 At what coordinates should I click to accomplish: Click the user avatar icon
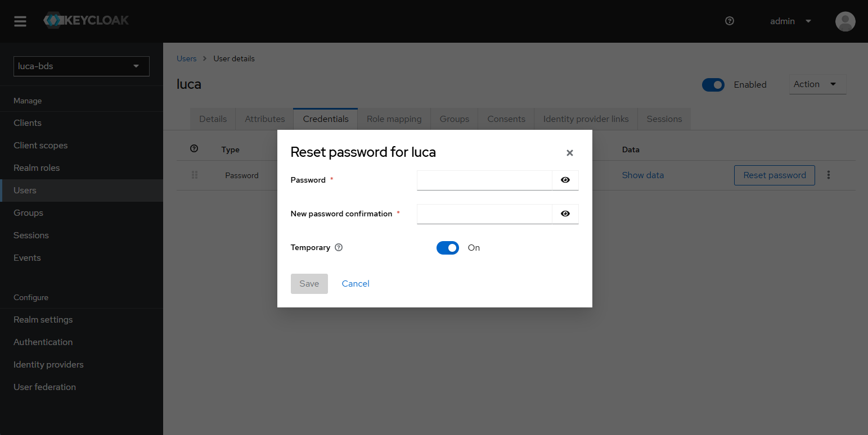[845, 21]
